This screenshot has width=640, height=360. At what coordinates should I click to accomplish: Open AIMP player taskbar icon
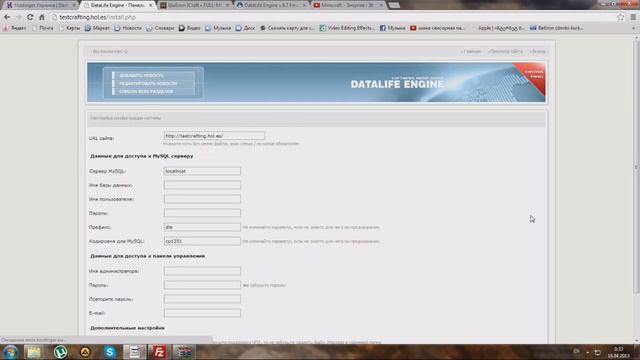[x=85, y=352]
